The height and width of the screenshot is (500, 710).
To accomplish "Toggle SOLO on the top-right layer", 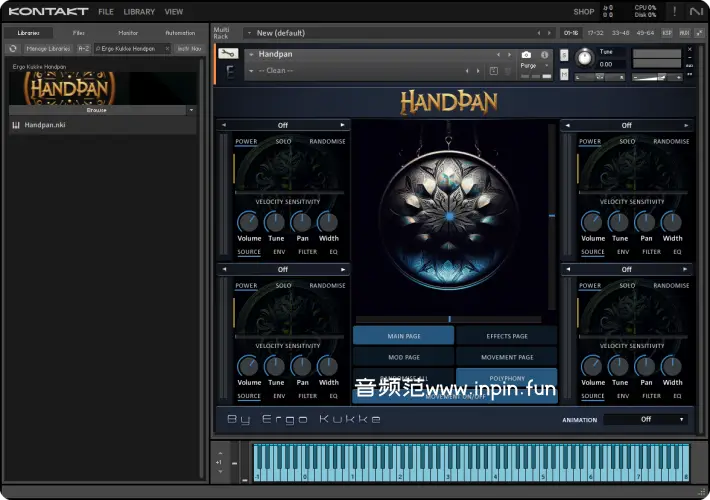I will click(x=627, y=142).
